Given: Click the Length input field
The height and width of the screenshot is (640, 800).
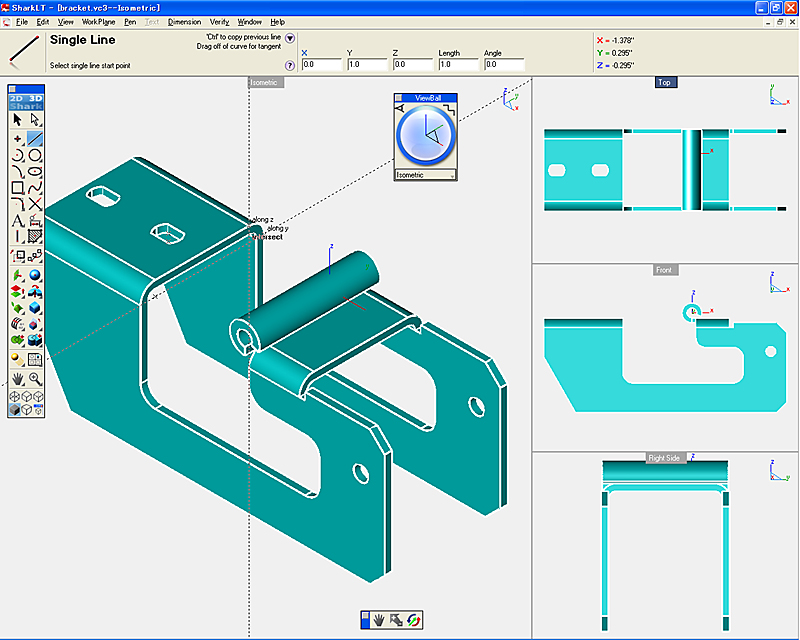Looking at the screenshot, I should [x=458, y=64].
